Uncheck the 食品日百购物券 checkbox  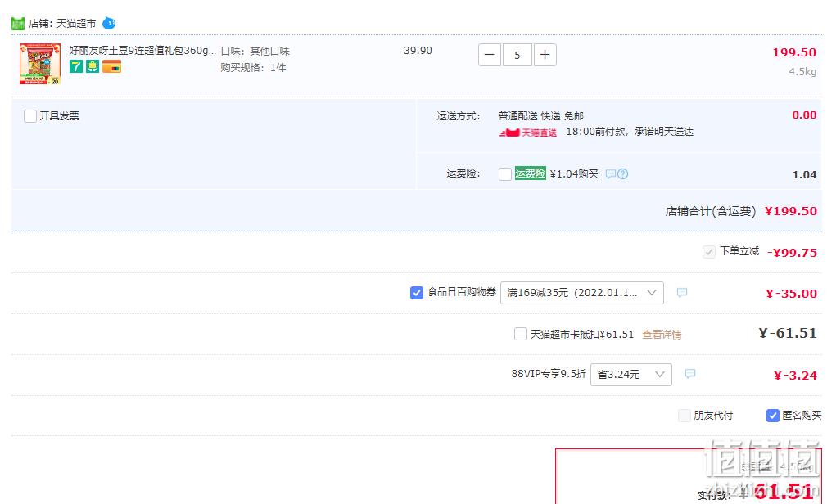click(x=417, y=293)
